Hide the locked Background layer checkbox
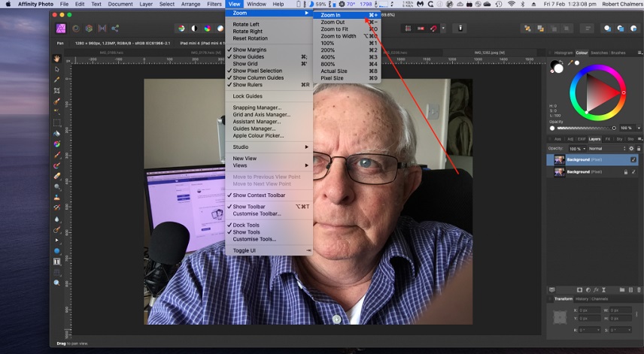644x354 pixels. coord(633,172)
